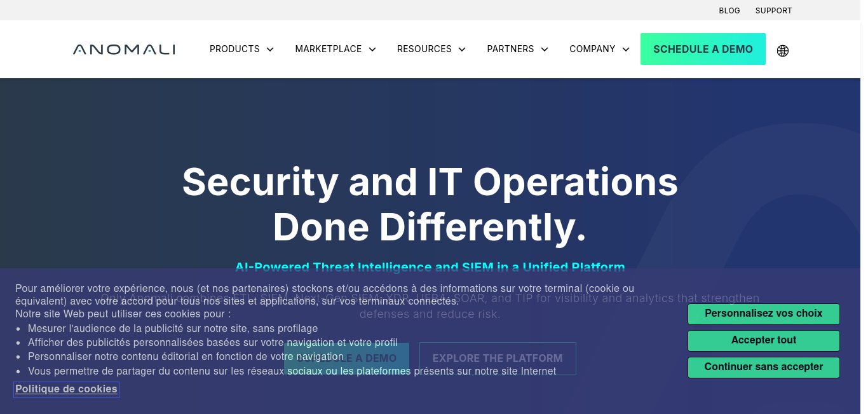This screenshot has height=414, width=868.
Task: Click the bullet "Vous permettre de partager du contenu"
Action: [292, 371]
